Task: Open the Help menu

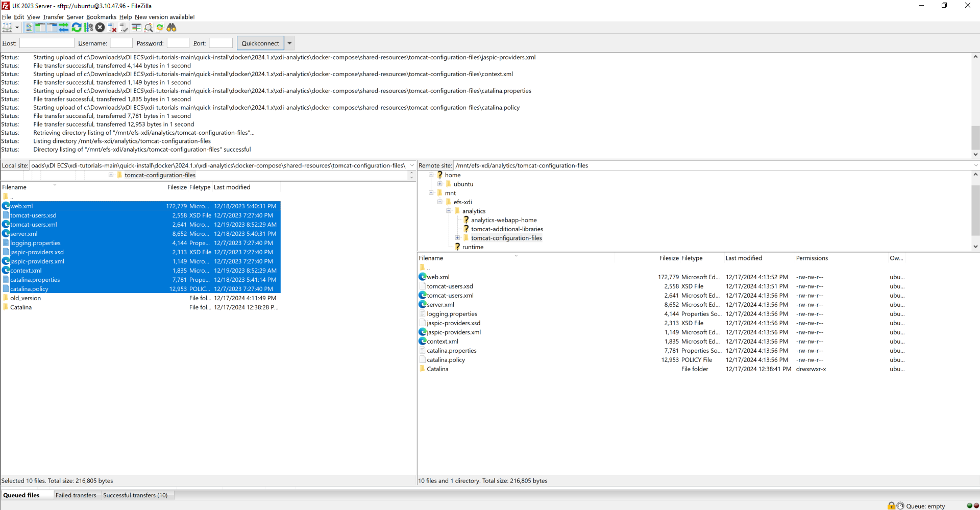Action: point(126,17)
